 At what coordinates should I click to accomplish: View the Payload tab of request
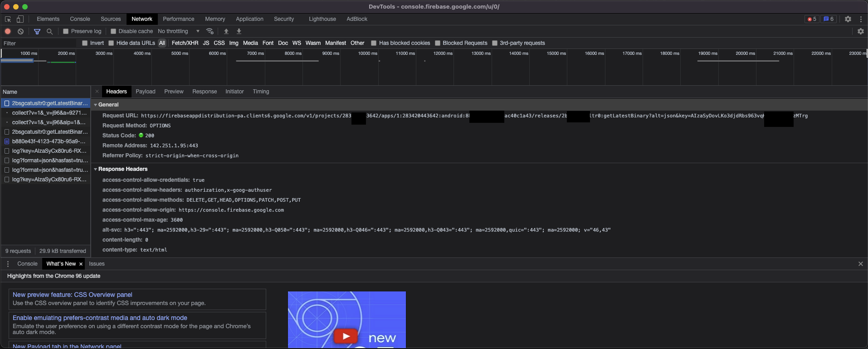[146, 92]
